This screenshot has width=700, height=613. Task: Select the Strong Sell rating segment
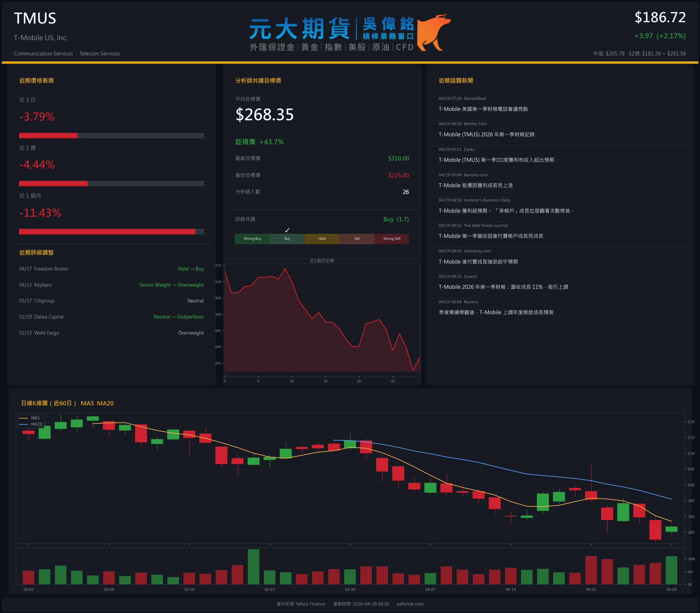click(x=391, y=239)
